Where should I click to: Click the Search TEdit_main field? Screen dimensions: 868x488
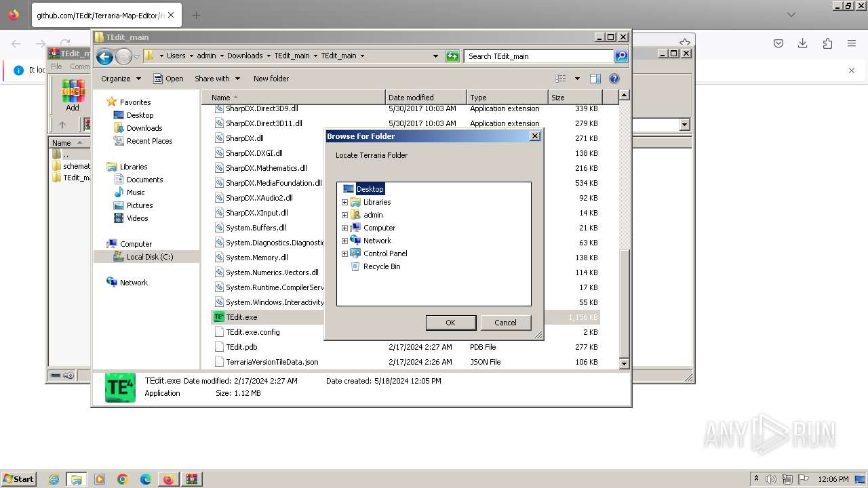pyautogui.click(x=539, y=56)
